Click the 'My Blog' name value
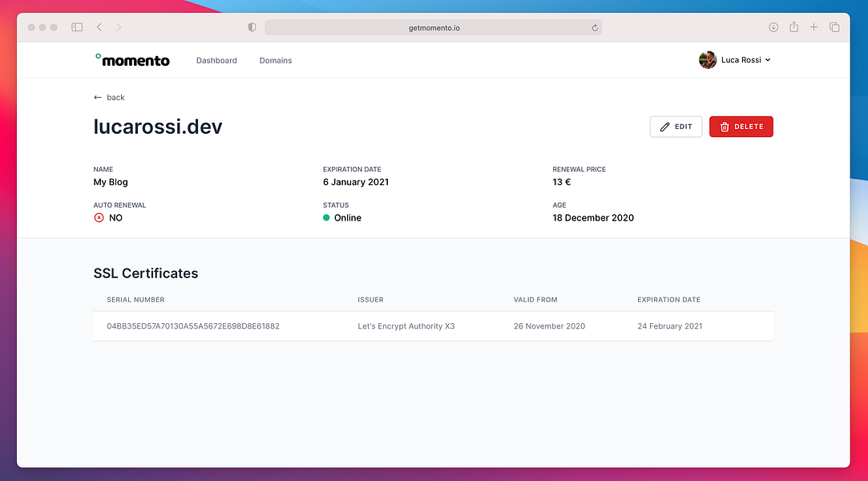The image size is (868, 481). pos(111,182)
